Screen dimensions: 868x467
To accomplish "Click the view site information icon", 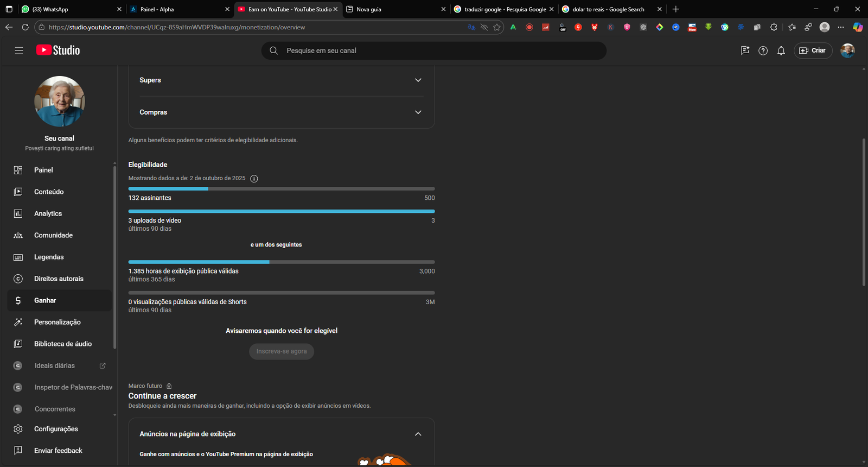I will [x=42, y=27].
